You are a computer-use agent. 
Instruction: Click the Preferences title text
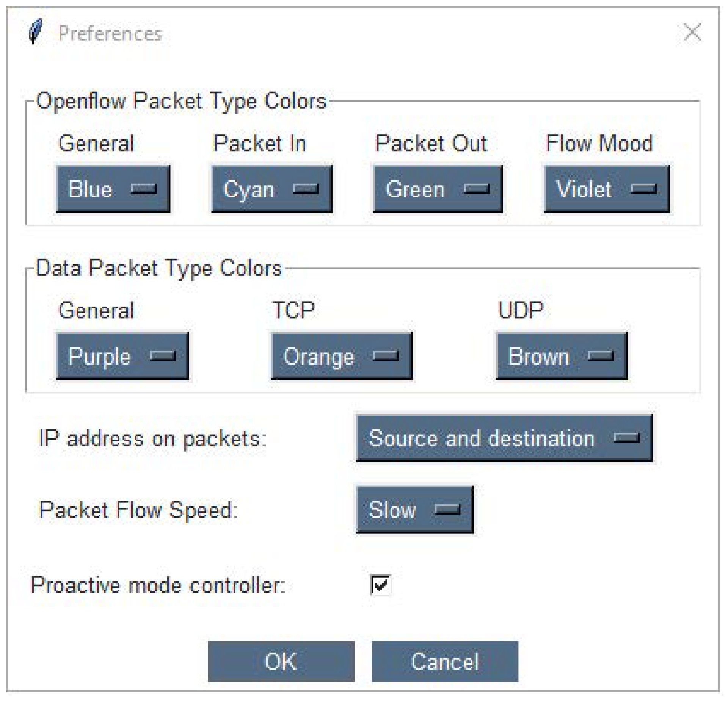(110, 33)
